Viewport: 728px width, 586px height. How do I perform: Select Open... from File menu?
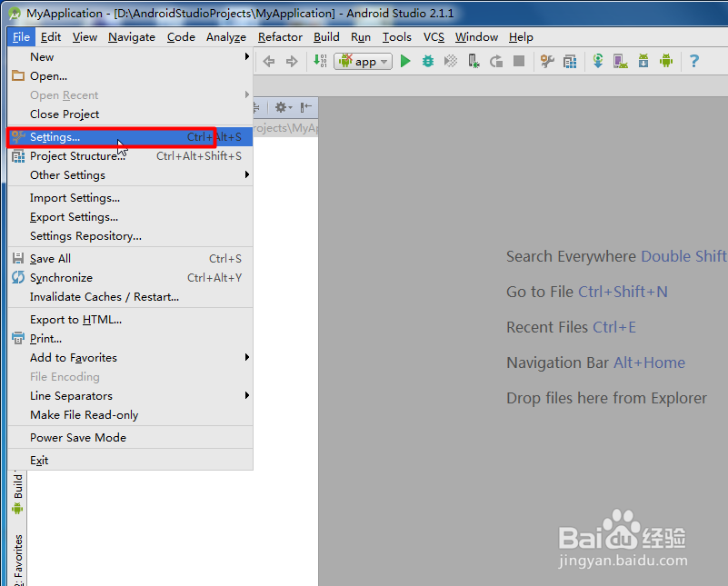point(130,75)
